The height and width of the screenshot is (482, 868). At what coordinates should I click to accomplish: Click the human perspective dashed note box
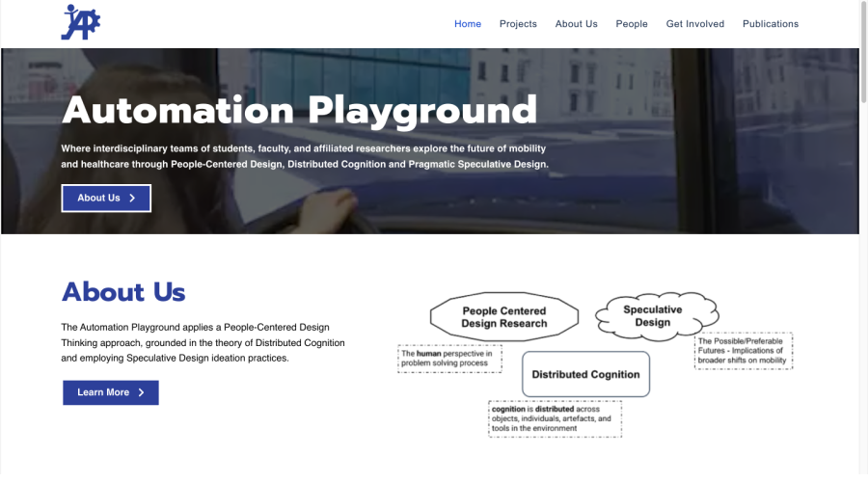[x=446, y=359]
